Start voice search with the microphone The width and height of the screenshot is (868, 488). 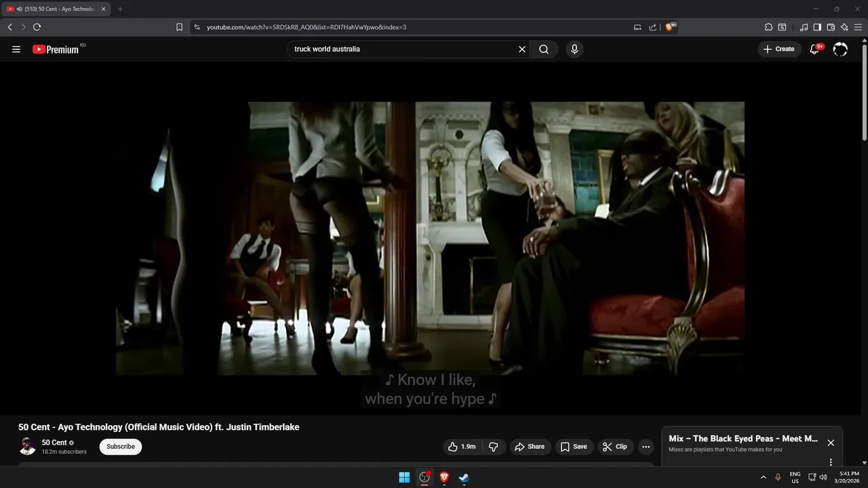[574, 49]
